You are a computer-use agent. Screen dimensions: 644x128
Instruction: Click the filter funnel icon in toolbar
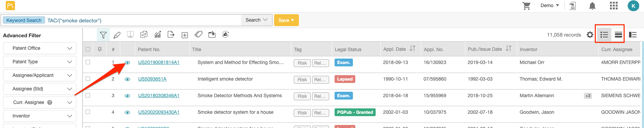(x=103, y=35)
